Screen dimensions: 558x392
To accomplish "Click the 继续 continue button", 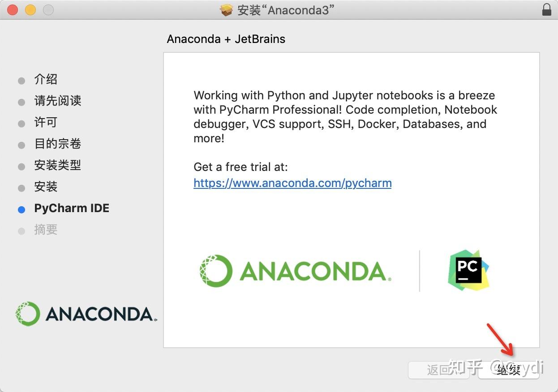I will (x=509, y=370).
